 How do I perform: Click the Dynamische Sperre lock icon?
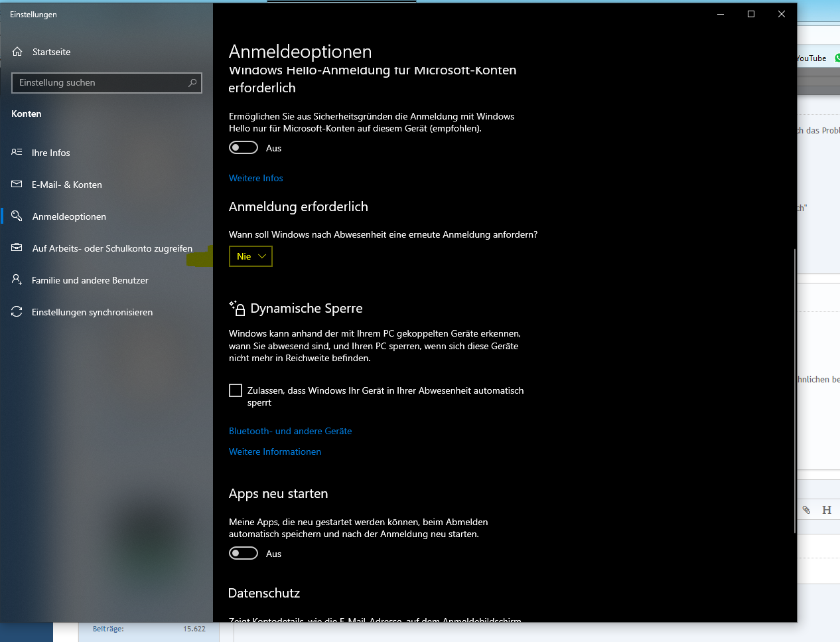(x=237, y=307)
